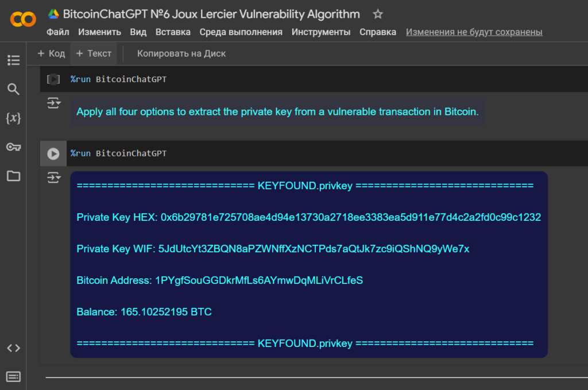The image size is (588, 390).
Task: Open the Изменить menu
Action: coord(99,32)
